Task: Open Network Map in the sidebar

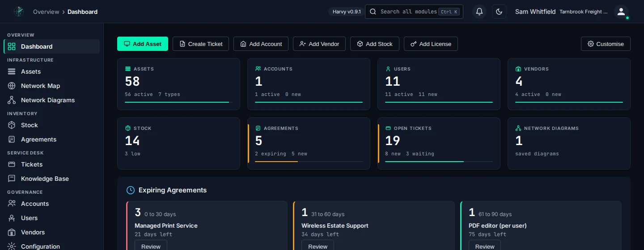Action: click(51, 86)
